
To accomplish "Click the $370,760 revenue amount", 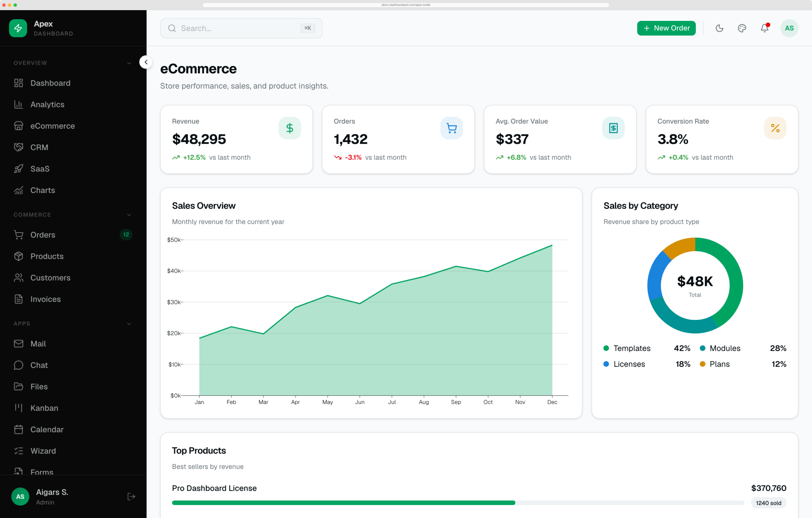I will (769, 488).
